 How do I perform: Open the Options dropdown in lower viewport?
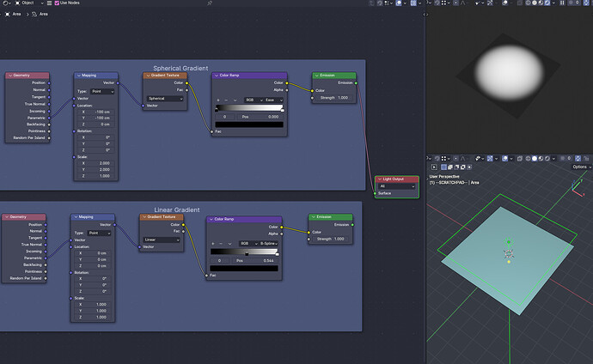(x=581, y=167)
